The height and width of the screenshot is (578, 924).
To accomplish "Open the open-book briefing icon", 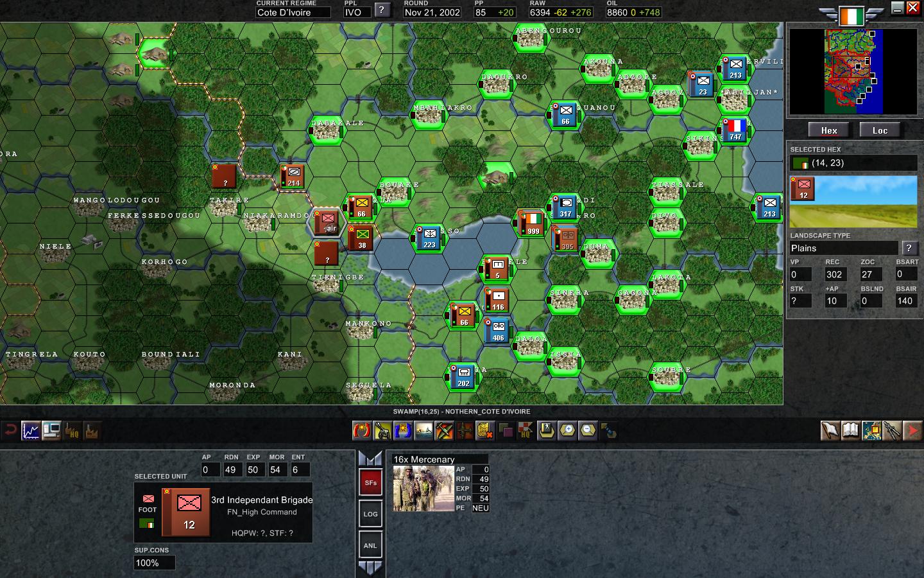I will pos(851,430).
